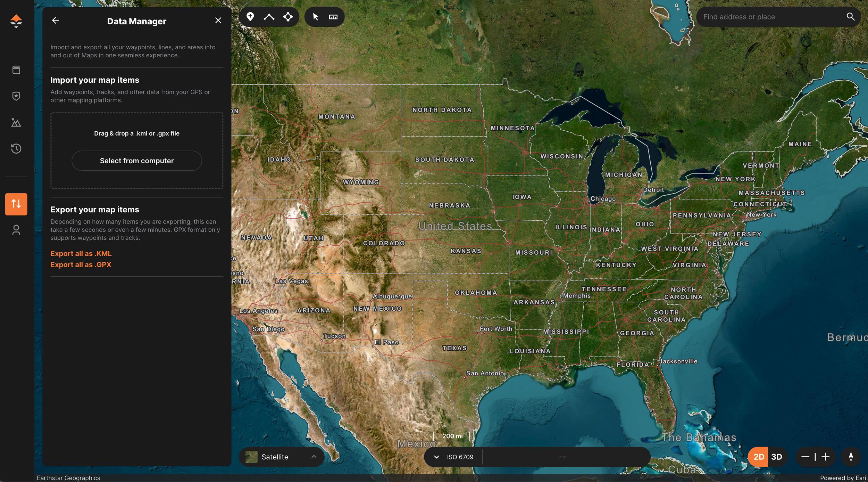
Task: Open the layers icon in sidebar
Action: coord(16,70)
